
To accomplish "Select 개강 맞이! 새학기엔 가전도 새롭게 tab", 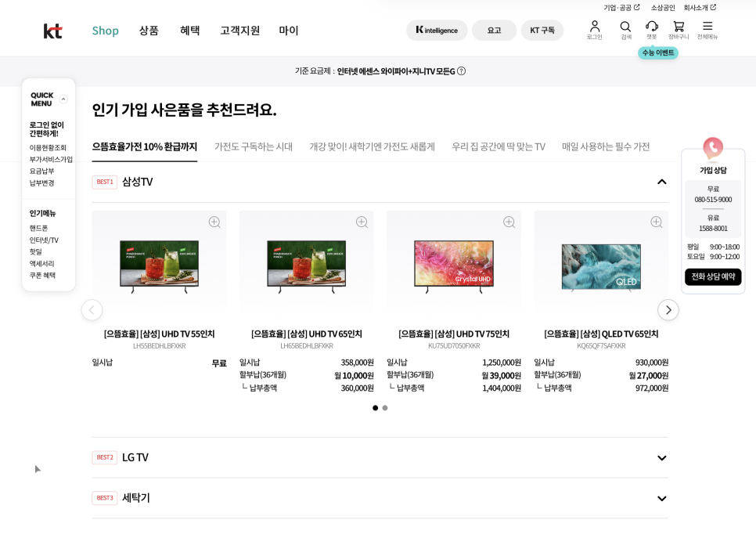I will pos(373,146).
